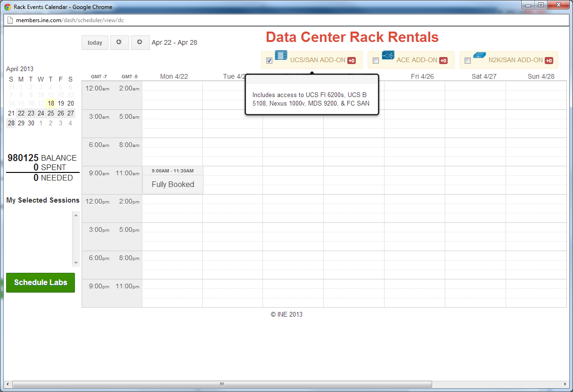Image resolution: width=573 pixels, height=392 pixels.
Task: Select the ACE ADD-ON label
Action: coord(417,60)
